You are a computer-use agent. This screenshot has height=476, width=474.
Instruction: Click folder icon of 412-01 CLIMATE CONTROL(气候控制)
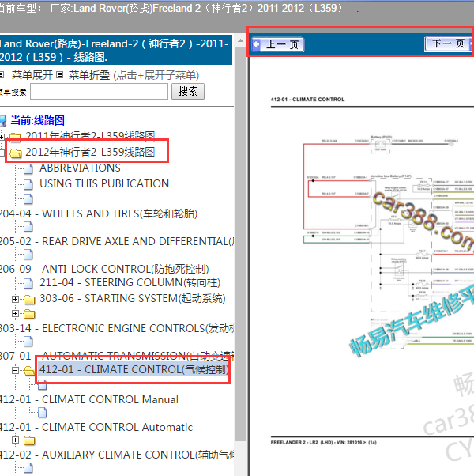click(29, 371)
